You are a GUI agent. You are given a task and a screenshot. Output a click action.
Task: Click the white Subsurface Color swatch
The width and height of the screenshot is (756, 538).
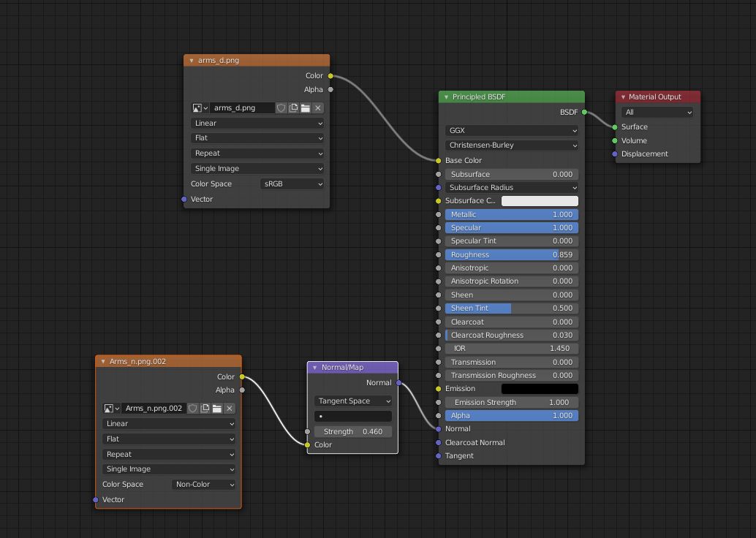(x=540, y=201)
